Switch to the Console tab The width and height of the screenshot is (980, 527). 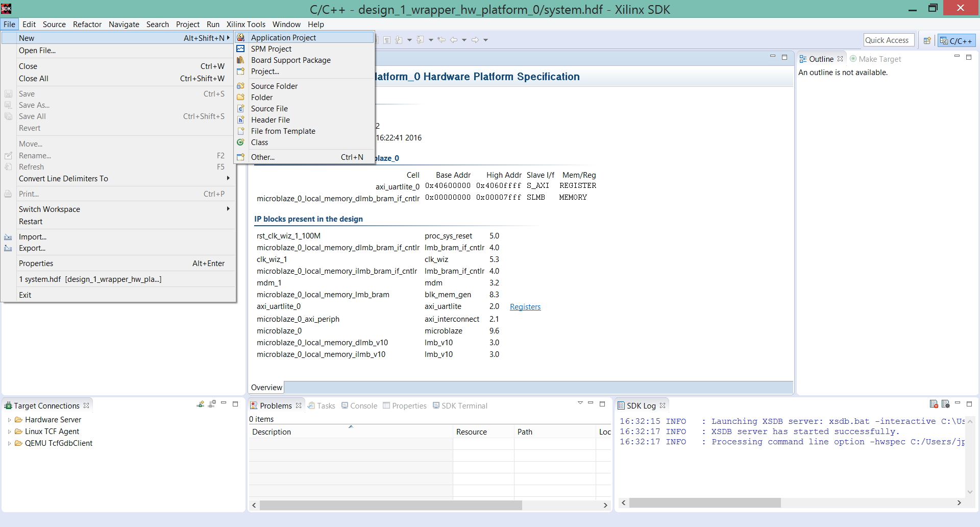click(x=359, y=405)
